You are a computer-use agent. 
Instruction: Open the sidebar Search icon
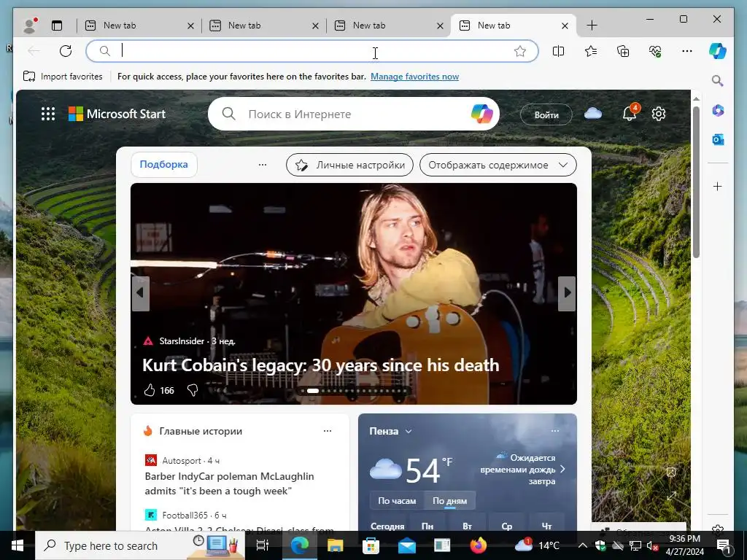tap(718, 80)
